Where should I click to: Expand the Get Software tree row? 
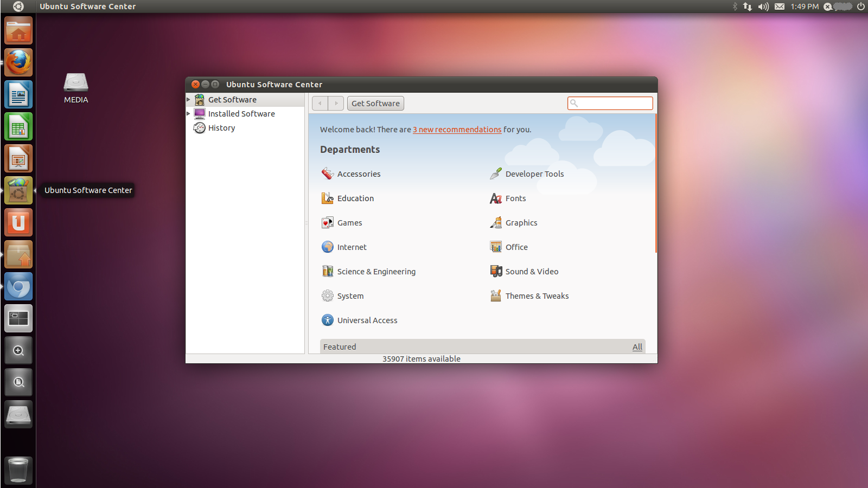pyautogui.click(x=189, y=100)
